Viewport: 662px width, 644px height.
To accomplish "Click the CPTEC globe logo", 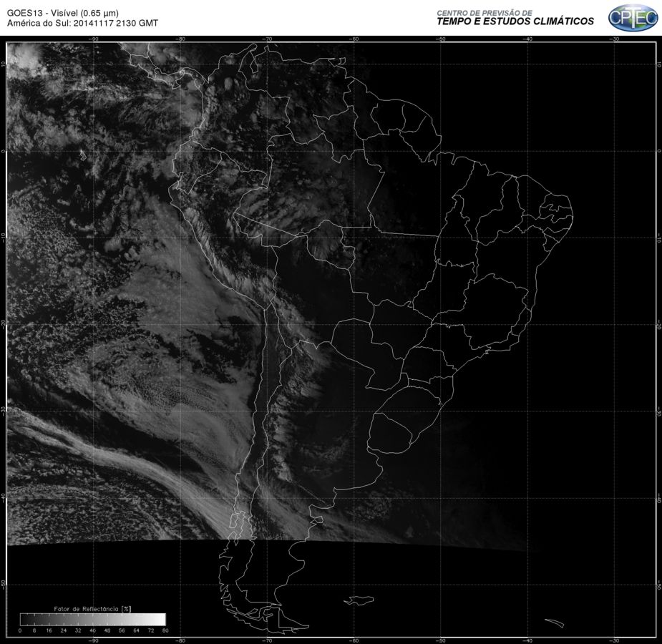I will tap(633, 18).
